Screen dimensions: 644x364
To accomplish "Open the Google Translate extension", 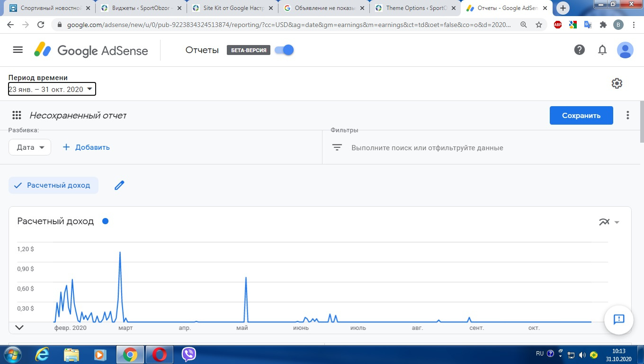I will [588, 25].
